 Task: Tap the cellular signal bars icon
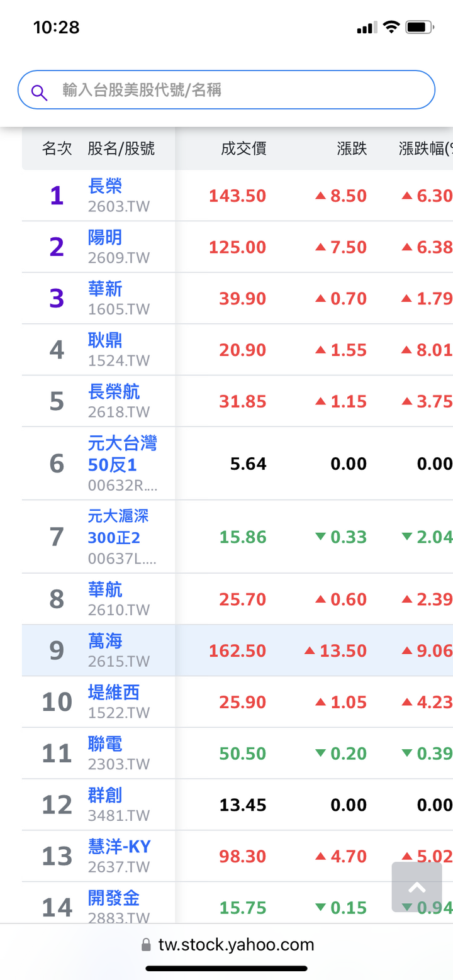click(x=367, y=28)
